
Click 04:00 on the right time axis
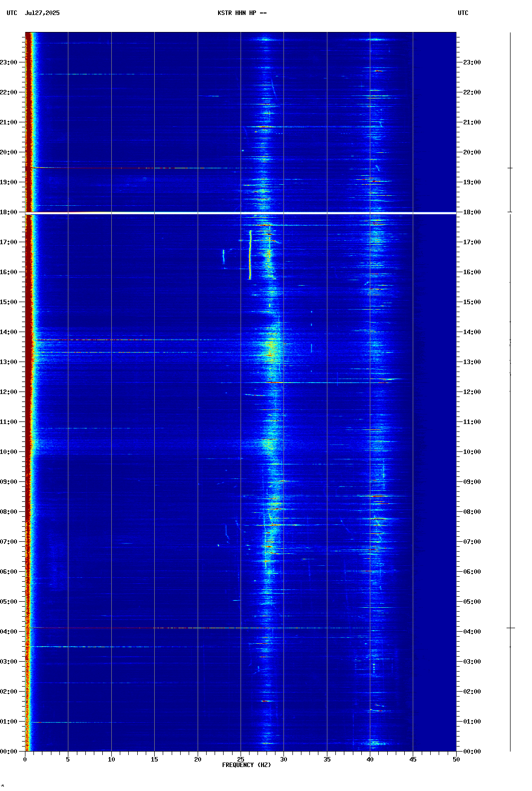472,632
